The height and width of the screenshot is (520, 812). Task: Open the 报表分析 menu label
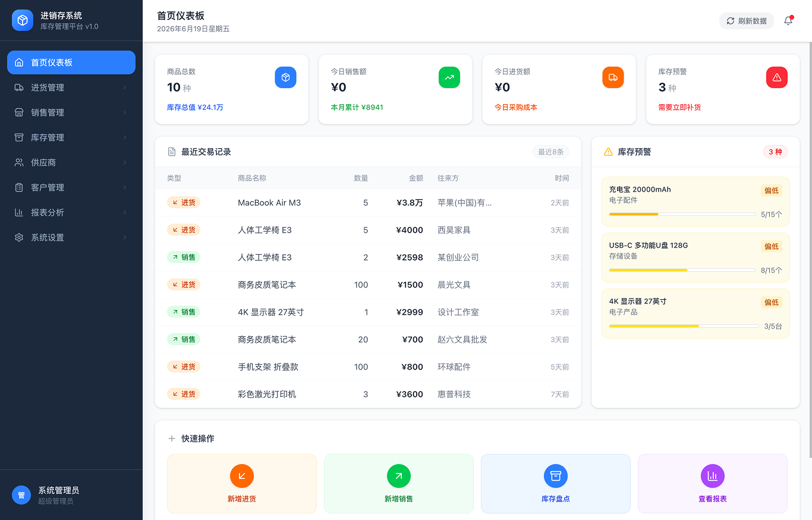48,212
